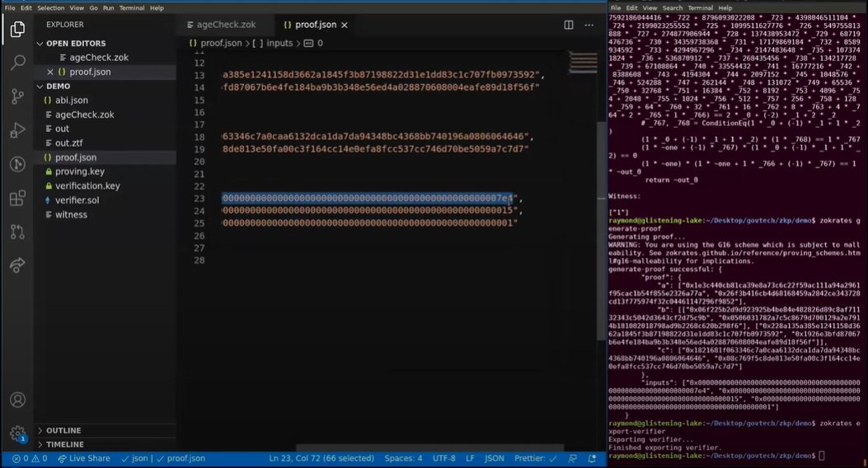Open ageCheck.zok in the DEMO folder
Viewport: 868px width, 468px height.
[106, 115]
